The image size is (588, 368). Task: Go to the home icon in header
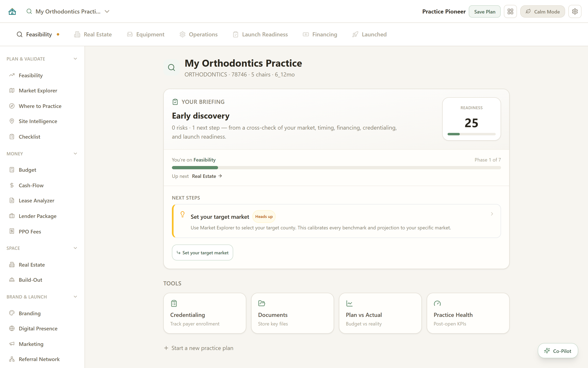coord(12,11)
